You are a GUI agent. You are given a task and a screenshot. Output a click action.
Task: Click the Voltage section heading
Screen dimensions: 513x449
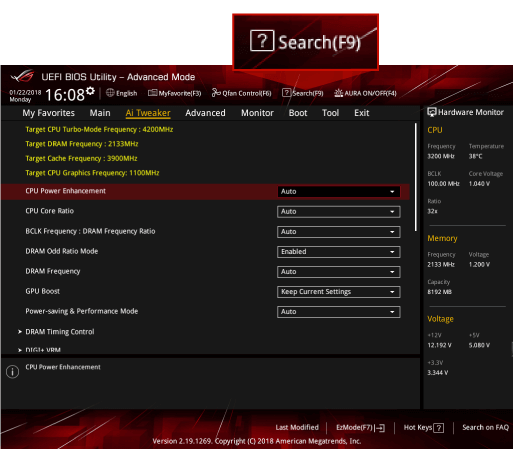(440, 319)
